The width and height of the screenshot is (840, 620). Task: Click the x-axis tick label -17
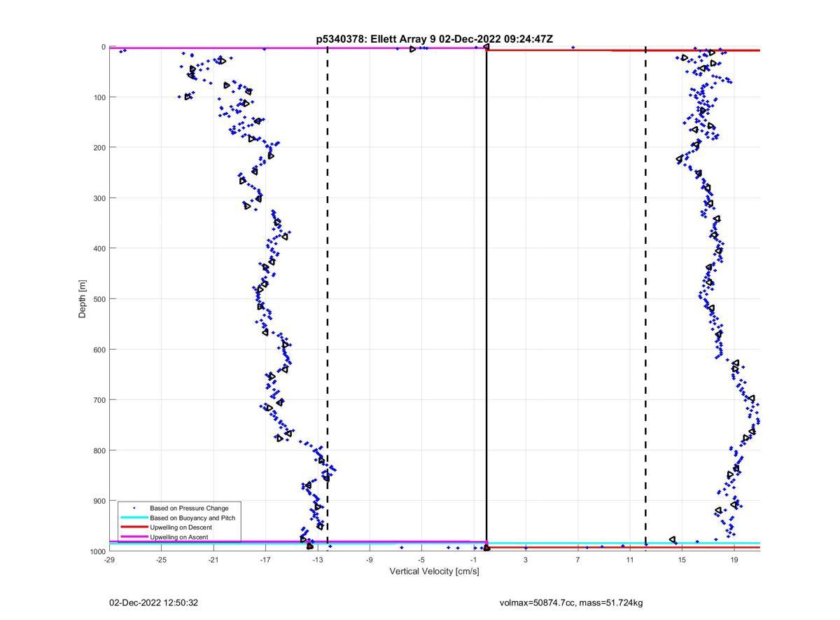[265, 560]
